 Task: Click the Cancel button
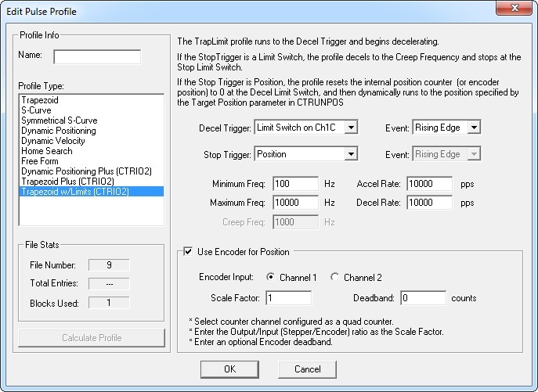308,369
